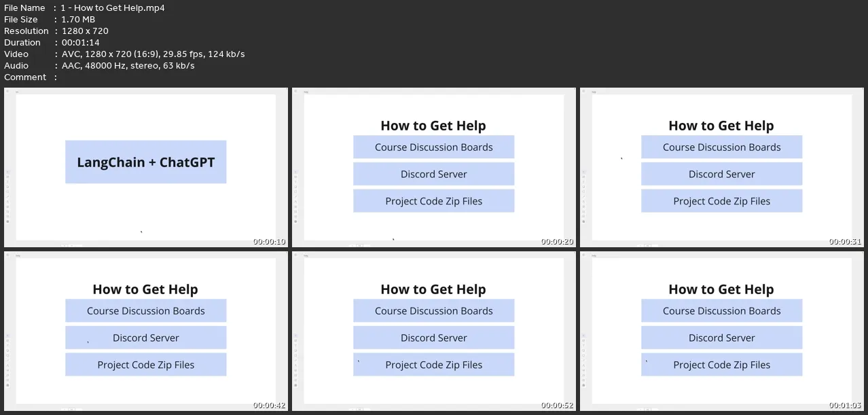Click 'Course Discussion Boards' in the 00:00:52 frame

point(433,310)
